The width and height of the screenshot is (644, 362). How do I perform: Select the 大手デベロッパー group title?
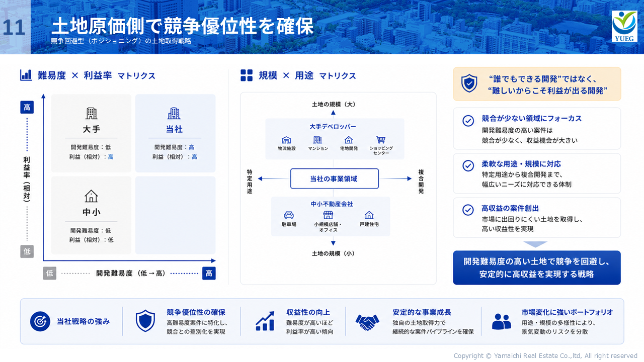click(x=333, y=127)
